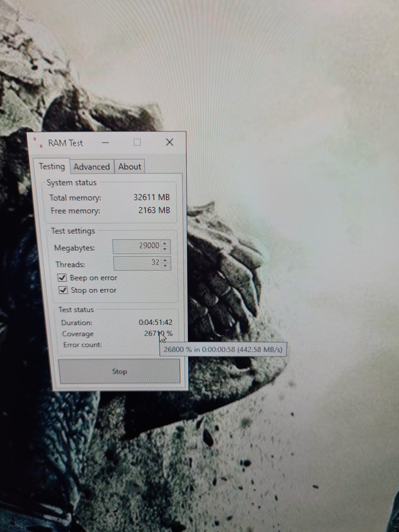This screenshot has width=399, height=532.
Task: Click the Error count label
Action: 82,345
